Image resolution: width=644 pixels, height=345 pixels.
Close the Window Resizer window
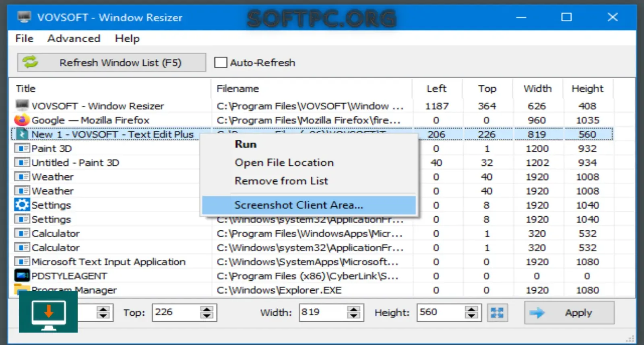613,17
